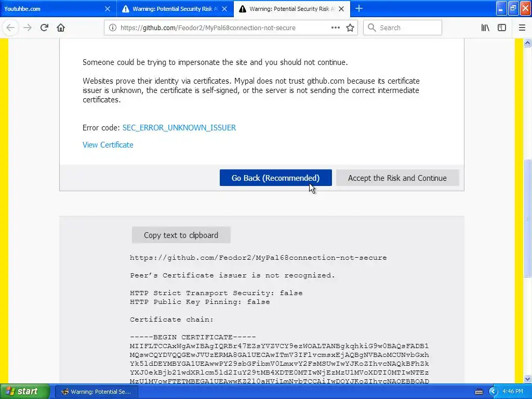Screen dimensions: 532x399
Task: Select the Warning taskbar window button
Action: (x=97, y=392)
